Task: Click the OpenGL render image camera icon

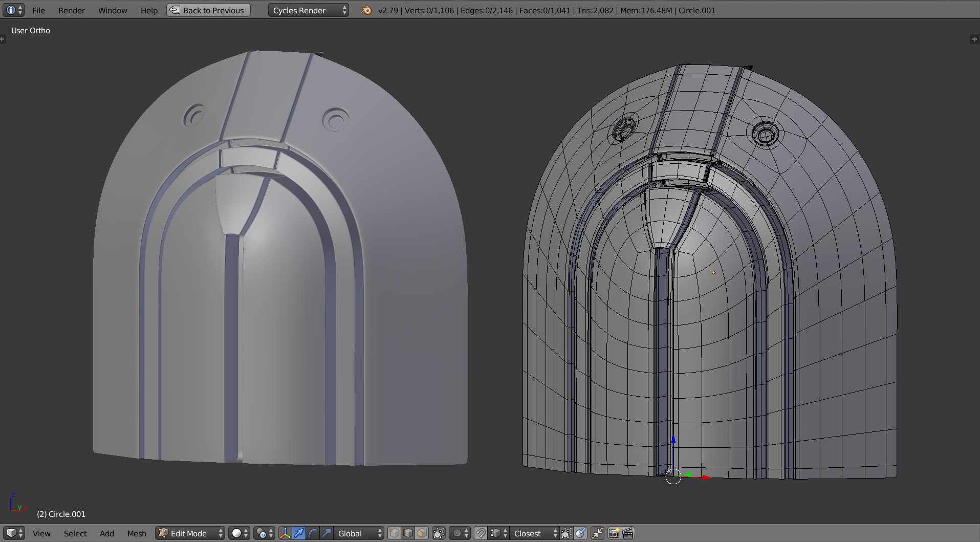Action: (614, 533)
